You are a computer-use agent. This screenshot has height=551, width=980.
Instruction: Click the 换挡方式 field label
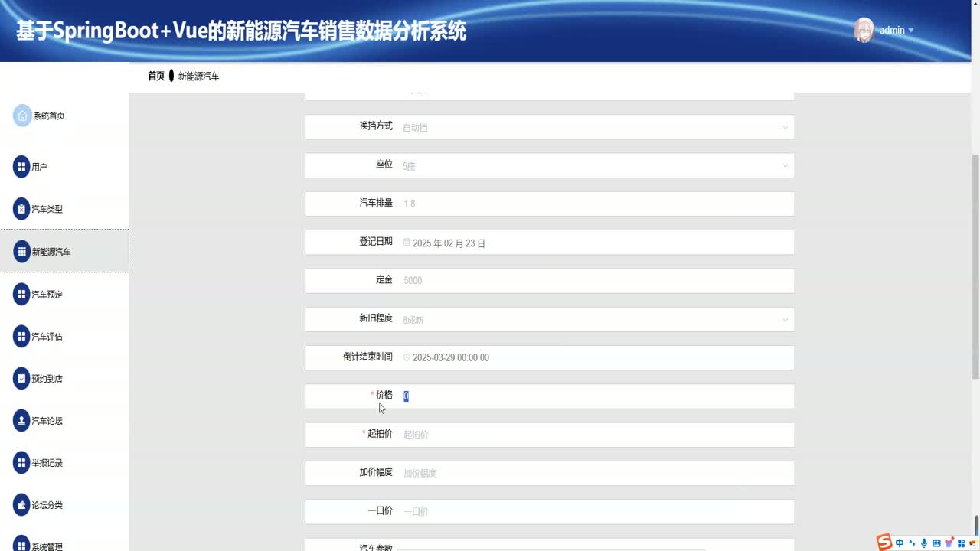point(376,126)
